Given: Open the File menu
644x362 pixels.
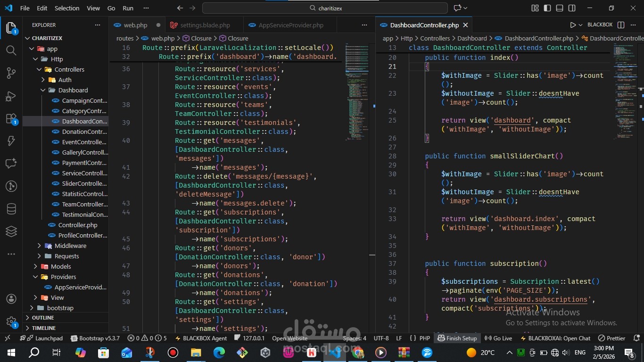Looking at the screenshot, I should tap(25, 8).
